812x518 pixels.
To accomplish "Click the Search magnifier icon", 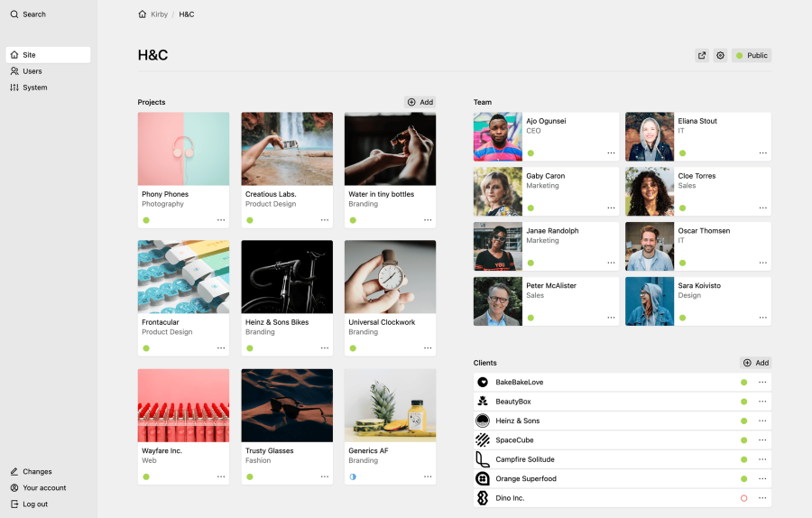I will (14, 14).
